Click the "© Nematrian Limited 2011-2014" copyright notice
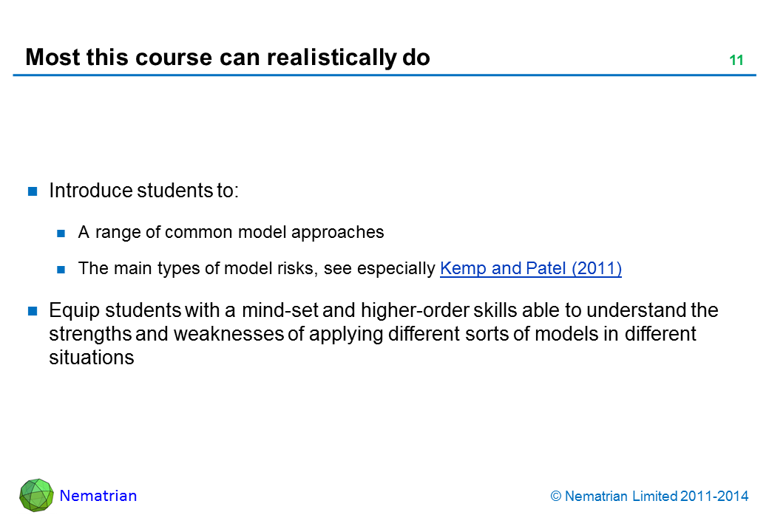 pos(650,497)
